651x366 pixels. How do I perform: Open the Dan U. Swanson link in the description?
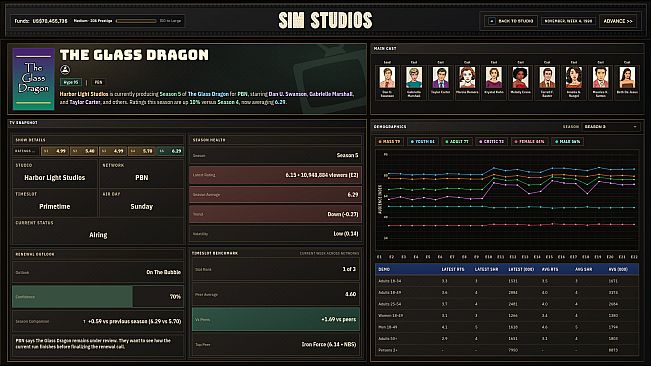click(x=287, y=94)
